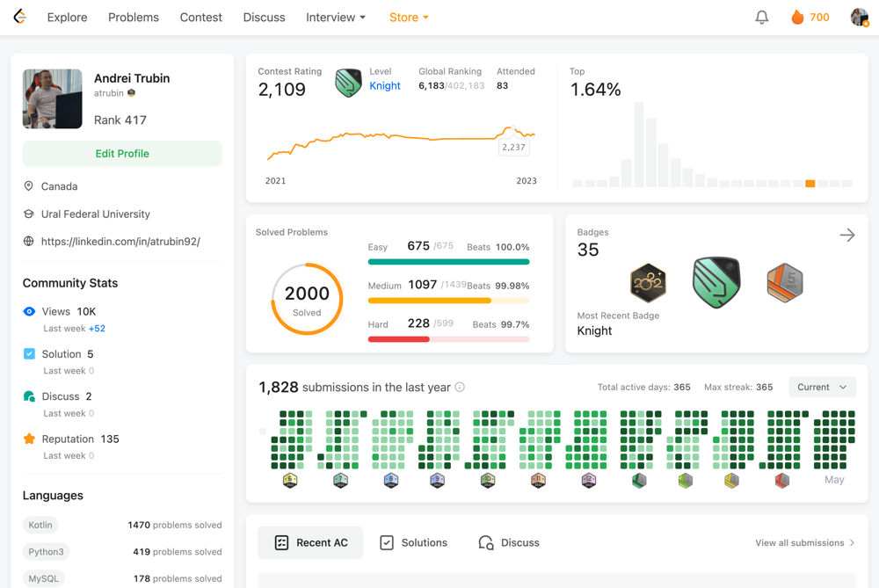The height and width of the screenshot is (588, 879).
Task: Click the profile photo of Andrei Trubin
Action: pos(52,98)
